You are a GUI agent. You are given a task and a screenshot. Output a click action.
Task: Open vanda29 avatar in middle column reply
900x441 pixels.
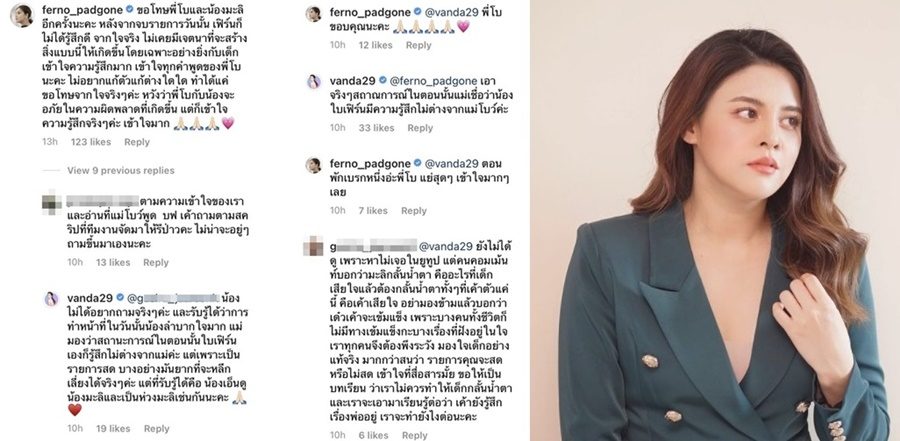(313, 82)
